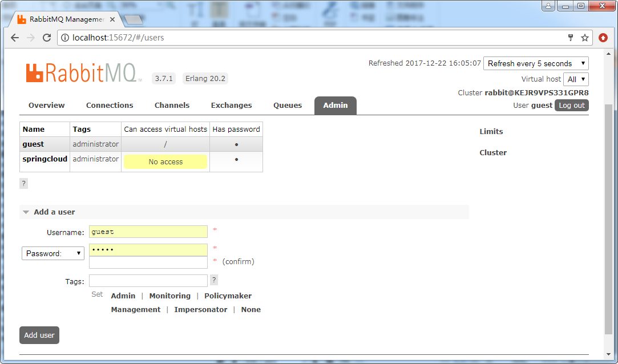This screenshot has width=618, height=364.
Task: Click the version 3.7.1 label
Action: click(x=164, y=78)
